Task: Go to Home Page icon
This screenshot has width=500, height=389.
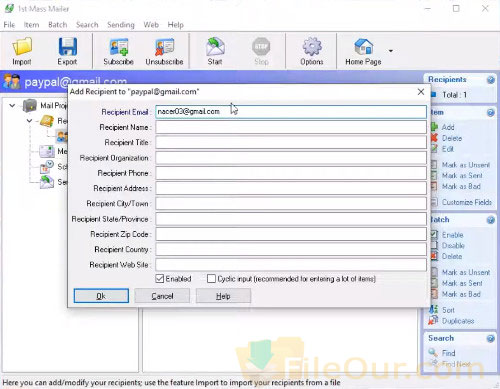Action: (x=363, y=46)
